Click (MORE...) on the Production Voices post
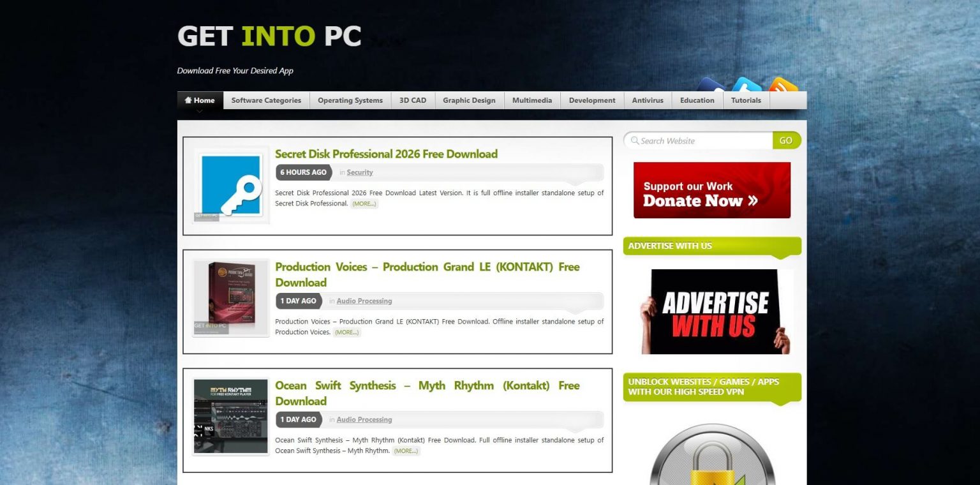This screenshot has height=485, width=980. point(347,332)
